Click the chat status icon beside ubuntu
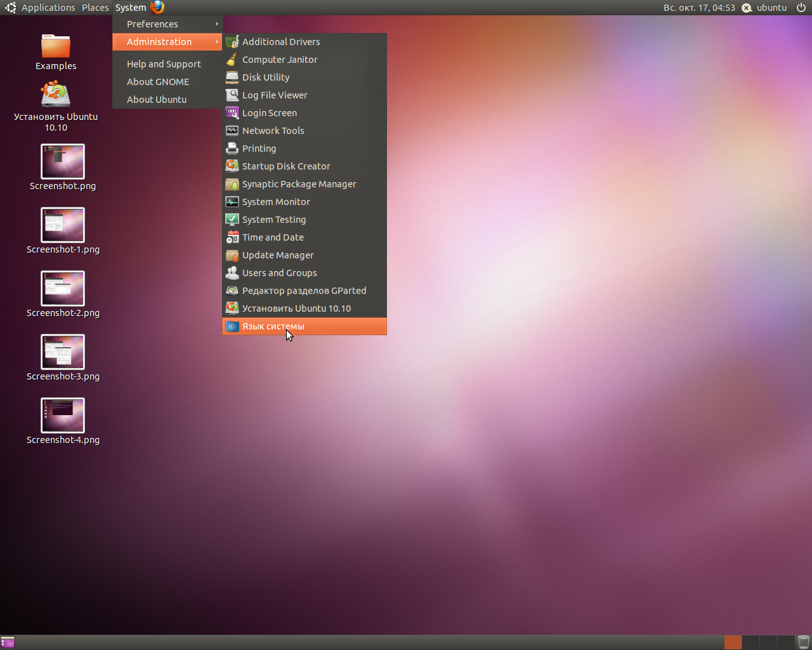This screenshot has width=812, height=650. tap(747, 8)
